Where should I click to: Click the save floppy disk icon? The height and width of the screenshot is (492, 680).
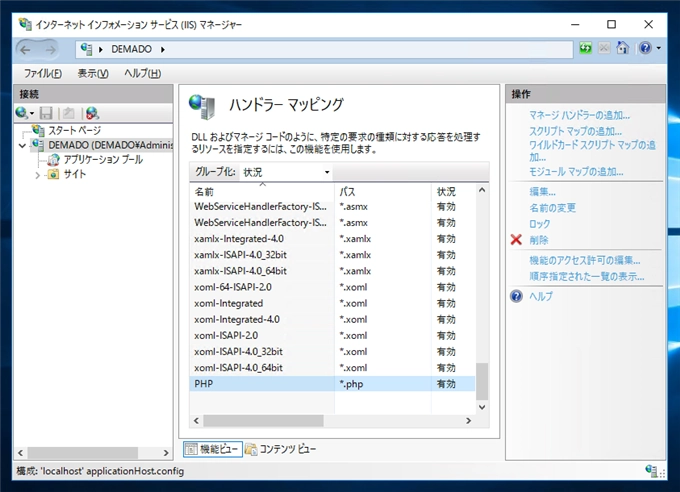[x=46, y=113]
